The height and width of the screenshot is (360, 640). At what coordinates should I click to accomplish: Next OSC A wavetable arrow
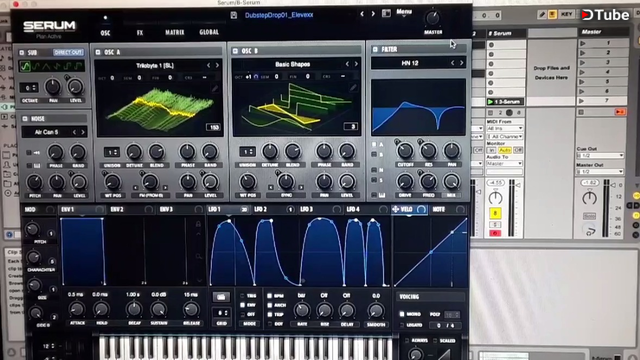tap(217, 65)
